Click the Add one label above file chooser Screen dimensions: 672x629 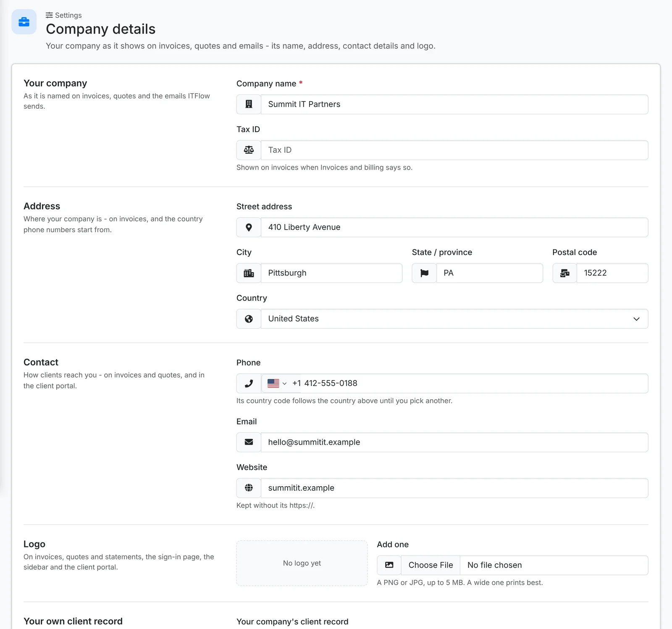pyautogui.click(x=393, y=545)
